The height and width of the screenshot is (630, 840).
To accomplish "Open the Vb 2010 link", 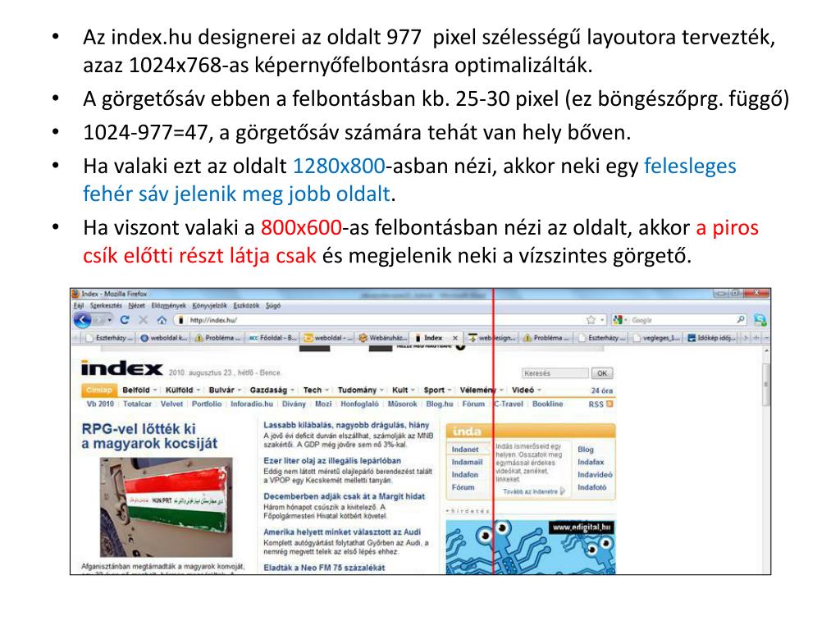I will pyautogui.click(x=100, y=404).
